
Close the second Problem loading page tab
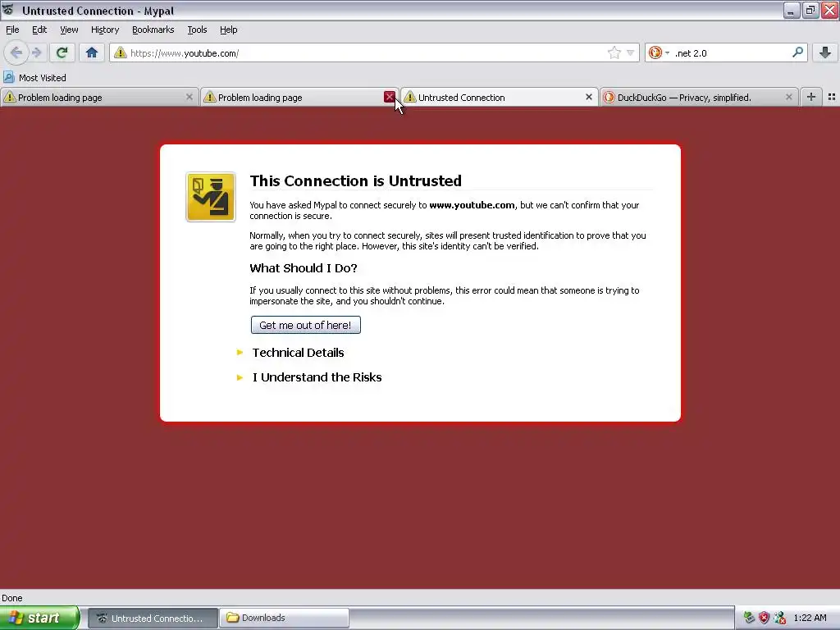tap(390, 97)
